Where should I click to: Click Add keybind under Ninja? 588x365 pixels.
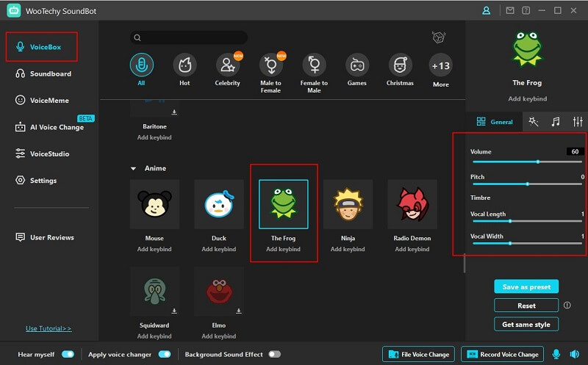tap(348, 249)
